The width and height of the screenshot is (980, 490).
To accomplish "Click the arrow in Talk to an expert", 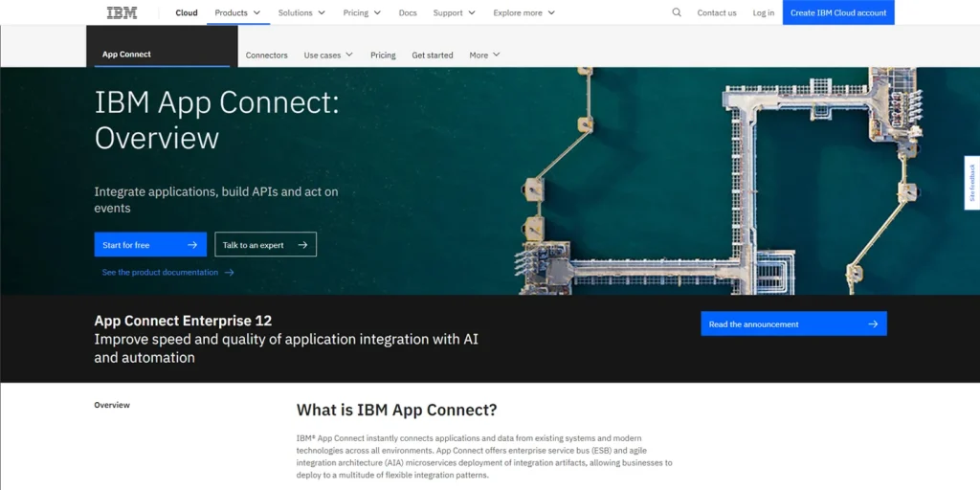I will pos(302,245).
